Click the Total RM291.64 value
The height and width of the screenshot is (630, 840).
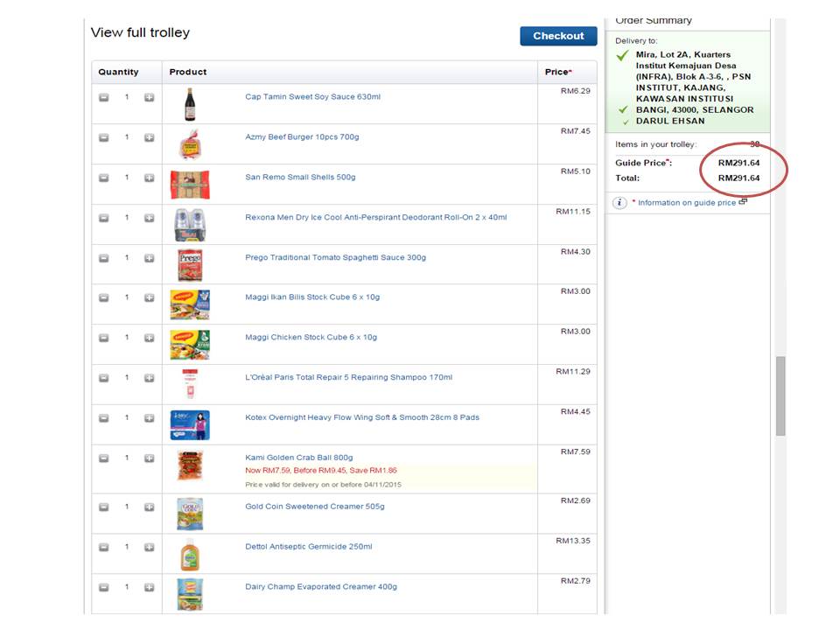coord(738,178)
